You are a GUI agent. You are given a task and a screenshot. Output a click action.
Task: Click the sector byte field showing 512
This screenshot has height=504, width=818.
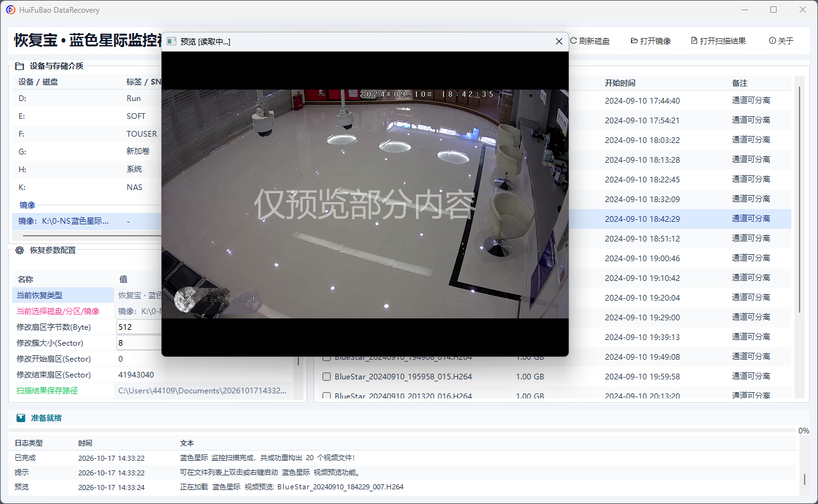point(138,327)
